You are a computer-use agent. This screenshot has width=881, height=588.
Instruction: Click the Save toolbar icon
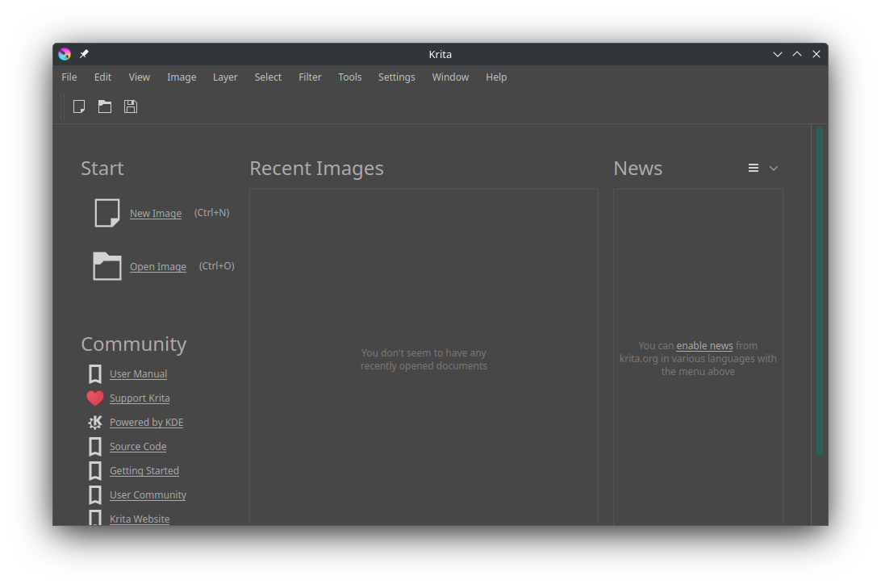(x=131, y=106)
